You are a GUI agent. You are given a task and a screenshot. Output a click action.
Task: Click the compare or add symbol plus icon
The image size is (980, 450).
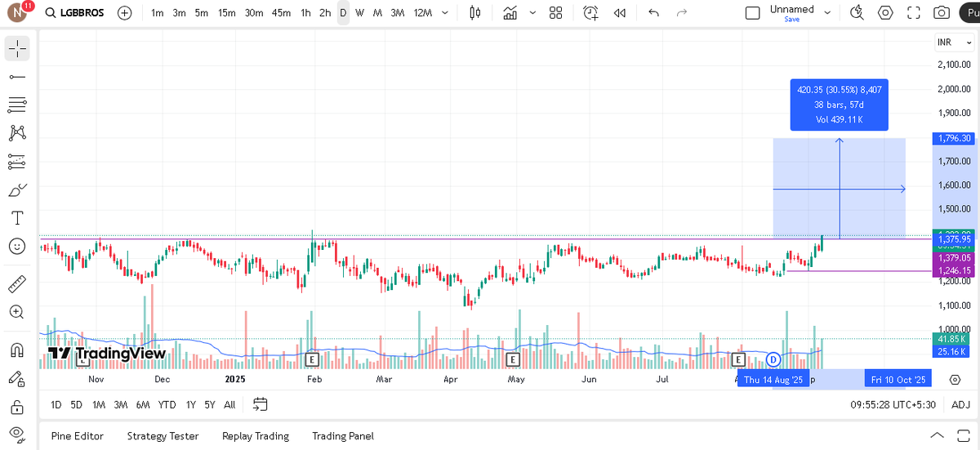[x=124, y=13]
